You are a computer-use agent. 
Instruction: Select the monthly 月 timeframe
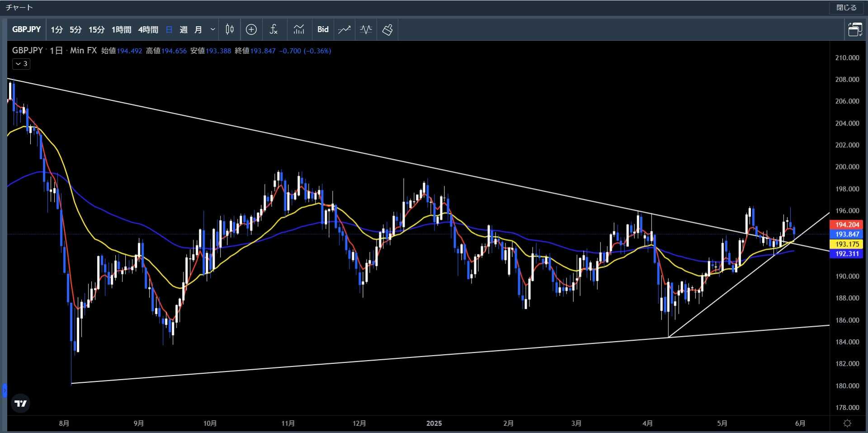198,29
